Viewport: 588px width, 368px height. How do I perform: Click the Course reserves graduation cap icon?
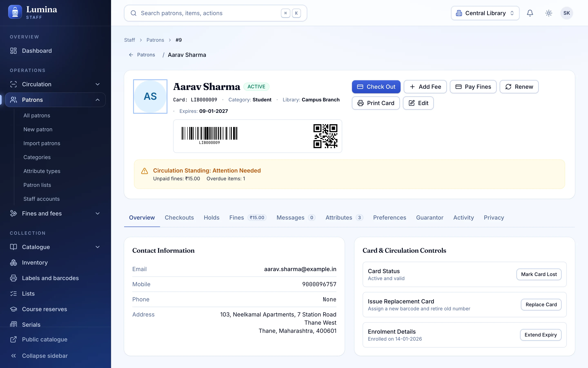[x=13, y=309]
